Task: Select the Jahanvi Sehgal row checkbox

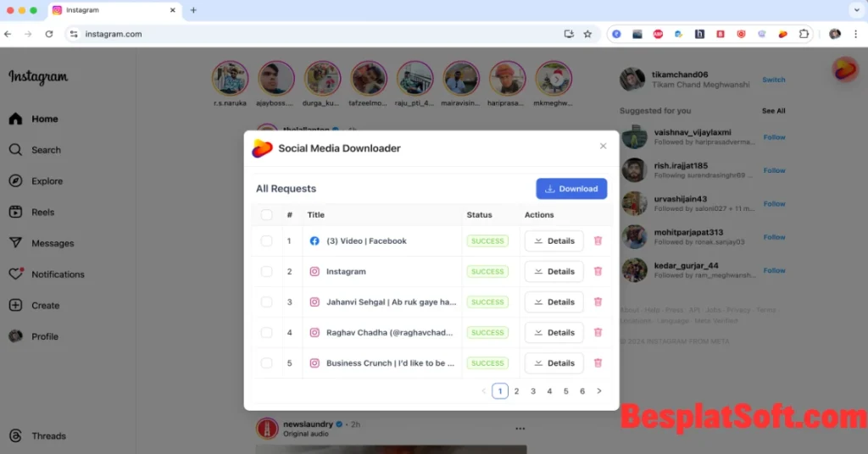Action: click(x=266, y=302)
